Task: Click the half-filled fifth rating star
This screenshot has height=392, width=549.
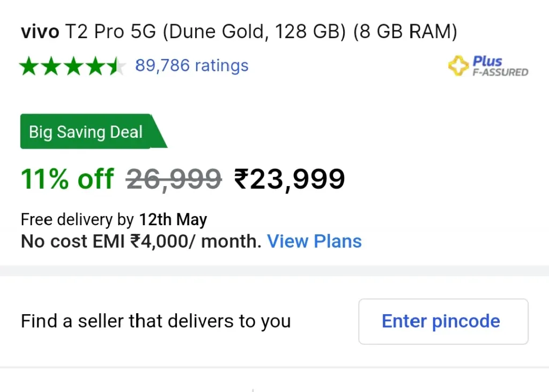Action: point(116,66)
